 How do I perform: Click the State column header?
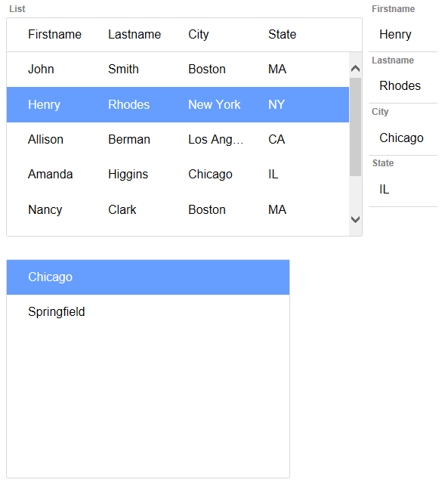tap(282, 34)
